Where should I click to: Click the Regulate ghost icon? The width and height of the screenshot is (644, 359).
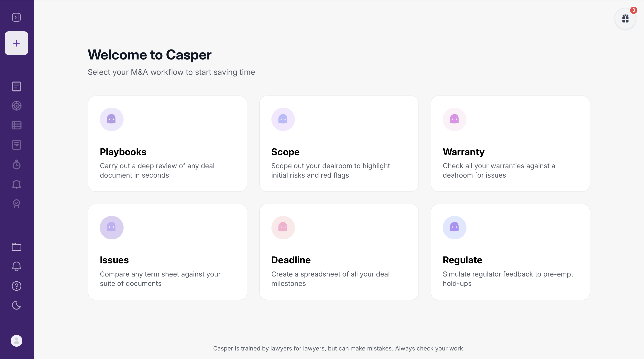(455, 228)
